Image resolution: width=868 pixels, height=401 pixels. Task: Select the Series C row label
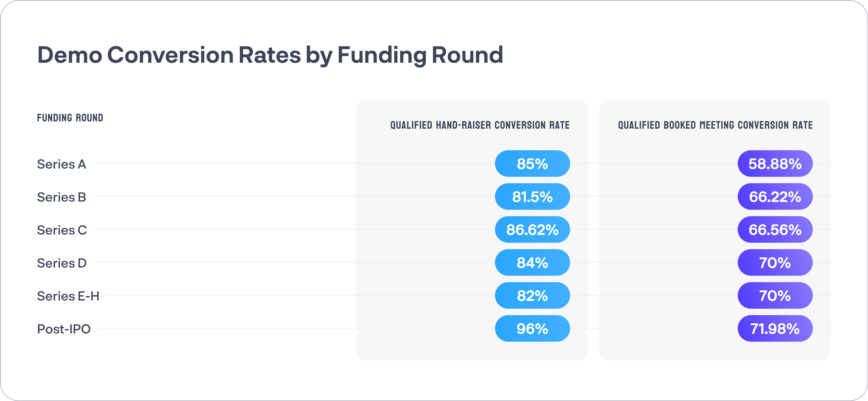(62, 230)
